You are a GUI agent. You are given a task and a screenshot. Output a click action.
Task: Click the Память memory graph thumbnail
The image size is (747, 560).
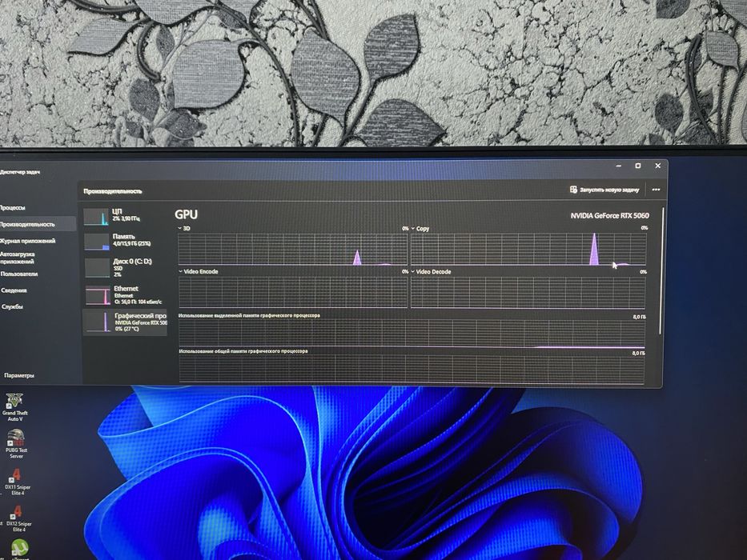point(97,242)
